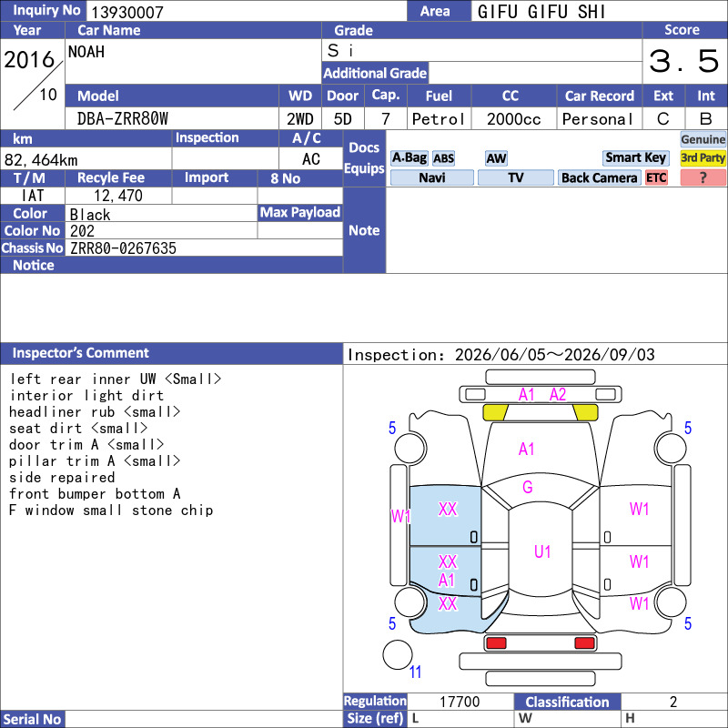The width and height of the screenshot is (728, 728).
Task: Click the 2000cc engine value
Action: (x=514, y=119)
